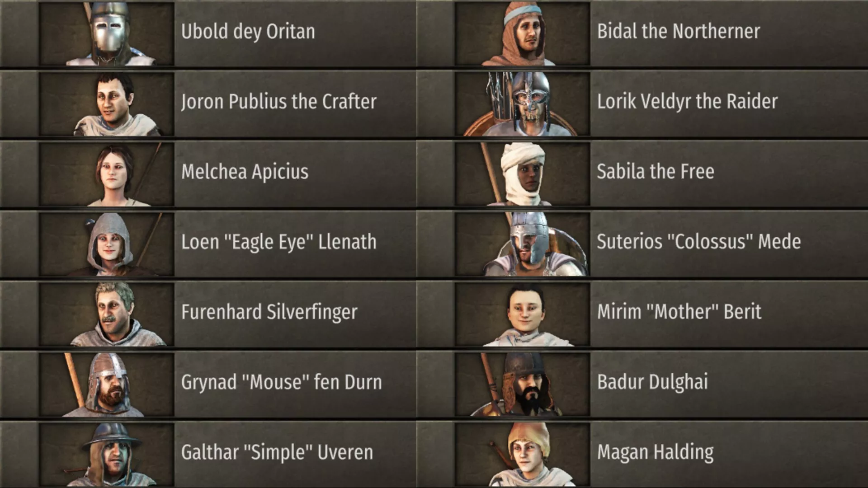Click Badur Dulghai's bearded portrait

tap(523, 385)
